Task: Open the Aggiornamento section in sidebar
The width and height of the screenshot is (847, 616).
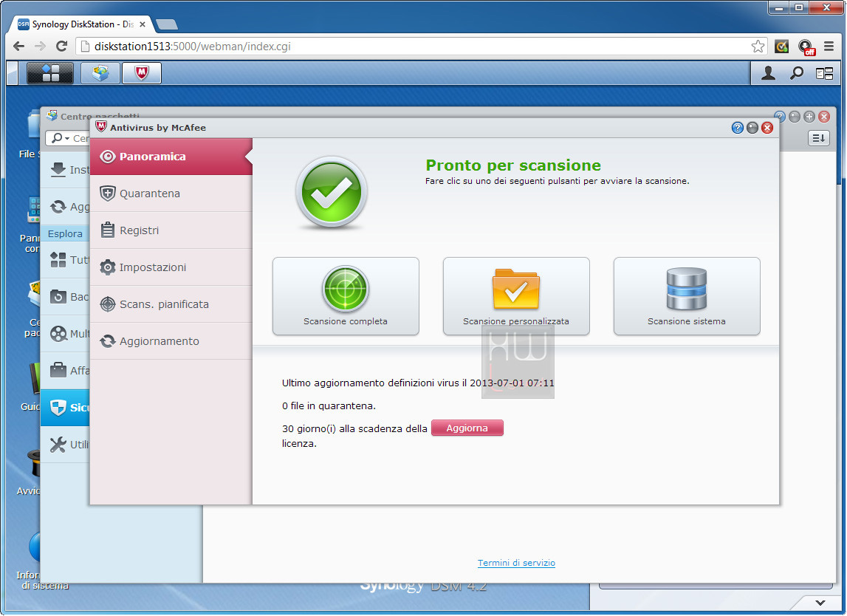Action: 171,341
